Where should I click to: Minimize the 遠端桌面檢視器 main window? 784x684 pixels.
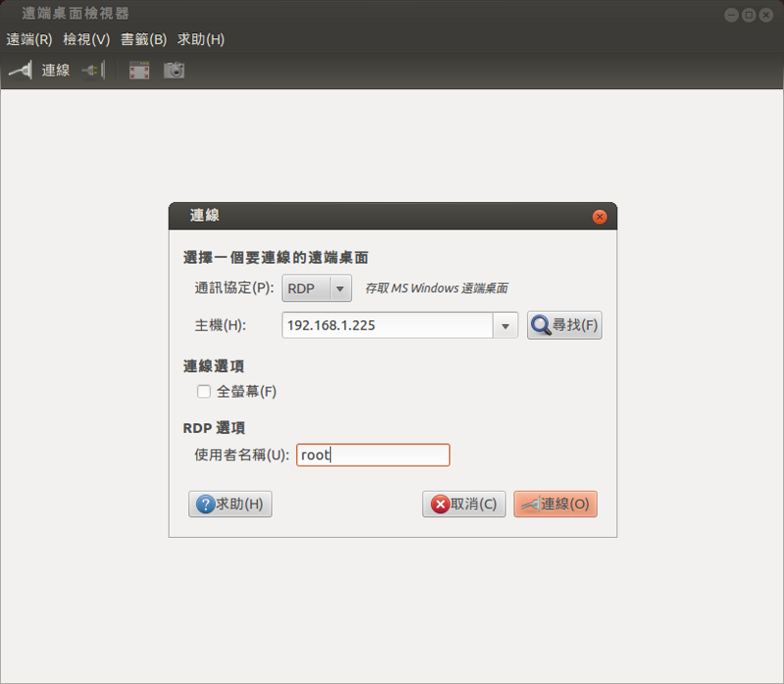point(731,15)
